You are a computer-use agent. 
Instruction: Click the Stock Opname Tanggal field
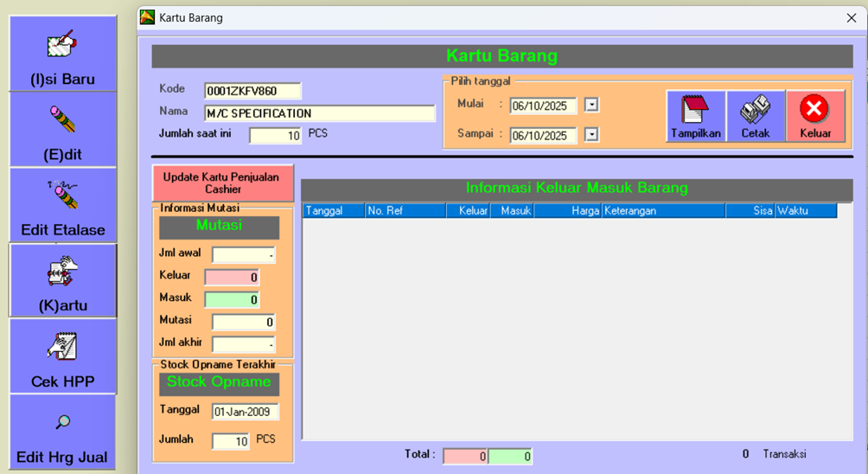click(x=245, y=412)
